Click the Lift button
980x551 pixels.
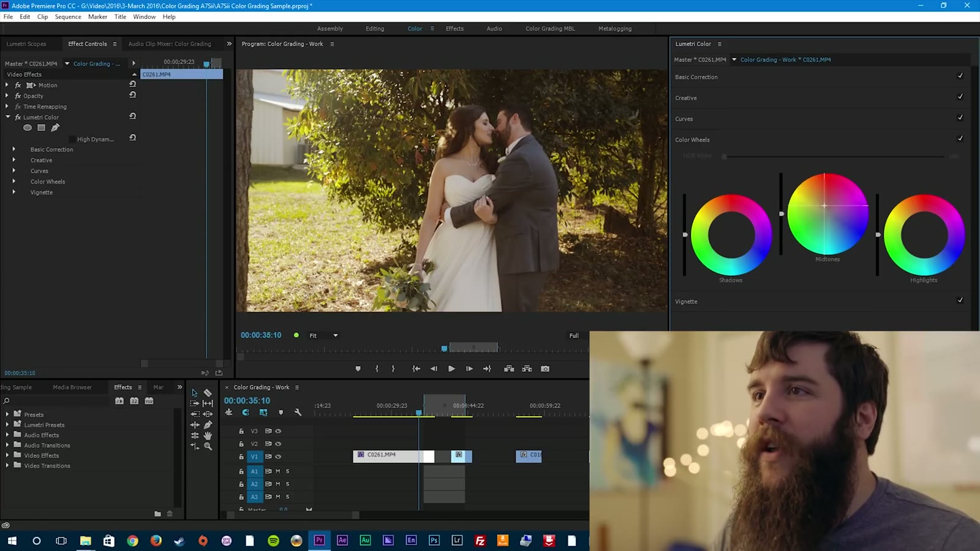(509, 369)
